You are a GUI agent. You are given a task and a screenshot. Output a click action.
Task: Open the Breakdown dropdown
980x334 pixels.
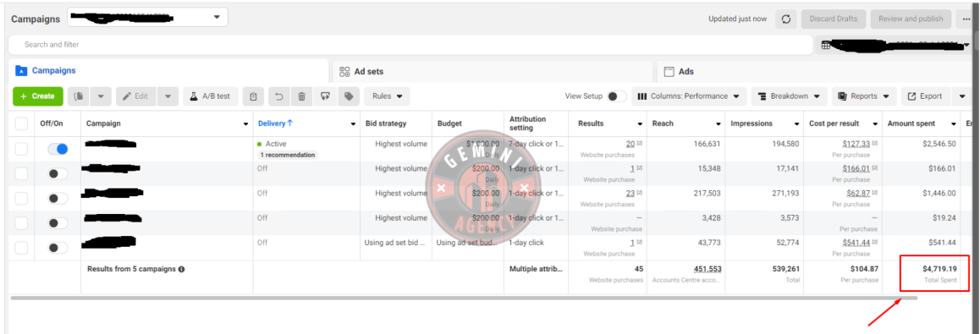coord(789,96)
